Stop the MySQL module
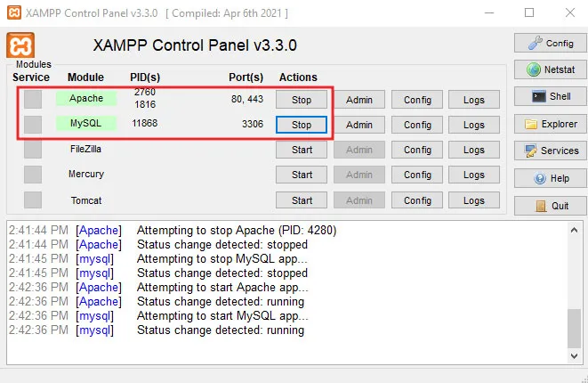Image resolution: width=588 pixels, height=383 pixels. [302, 125]
